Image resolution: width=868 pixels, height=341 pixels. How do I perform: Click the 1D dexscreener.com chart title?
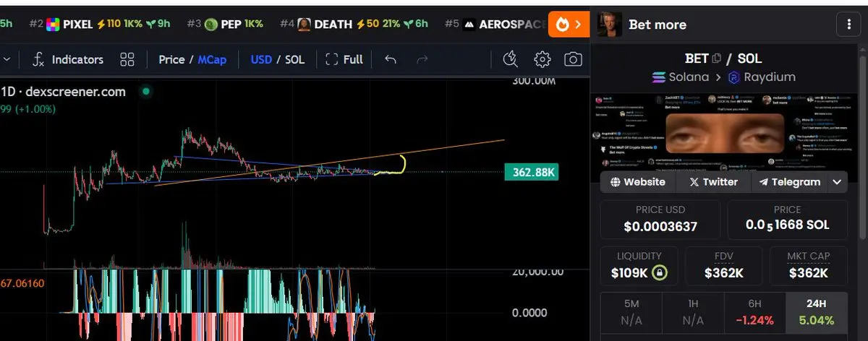pos(63,92)
